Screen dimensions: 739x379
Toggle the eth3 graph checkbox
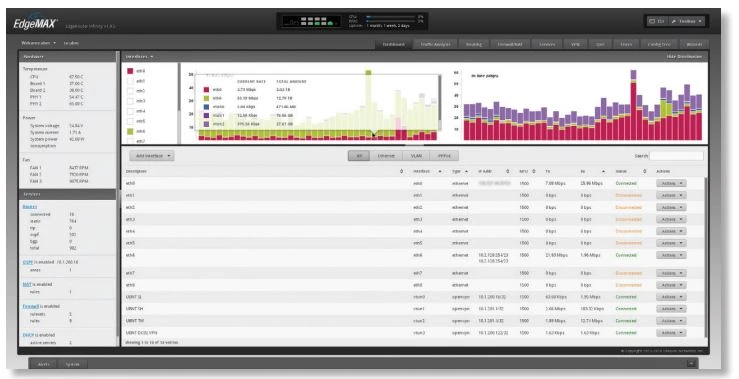tap(130, 101)
